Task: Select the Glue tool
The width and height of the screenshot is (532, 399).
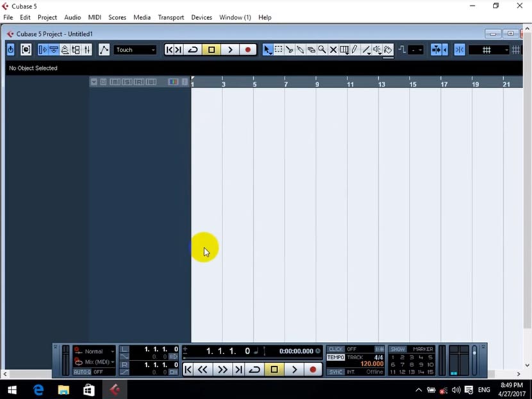Action: [x=300, y=49]
